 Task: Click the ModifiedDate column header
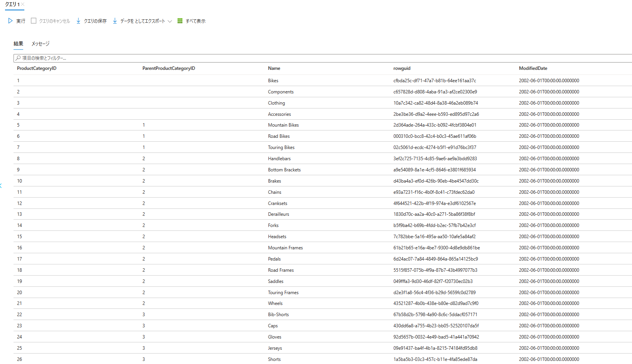click(x=533, y=68)
